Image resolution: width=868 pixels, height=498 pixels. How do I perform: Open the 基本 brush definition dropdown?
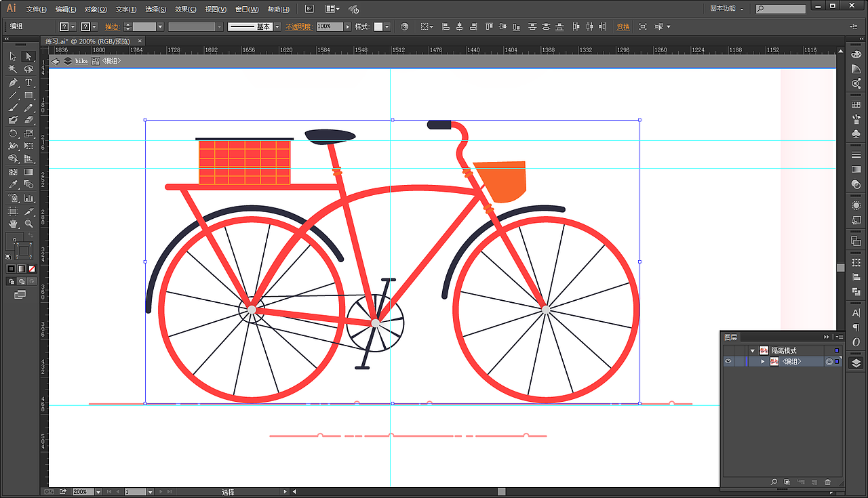click(277, 26)
